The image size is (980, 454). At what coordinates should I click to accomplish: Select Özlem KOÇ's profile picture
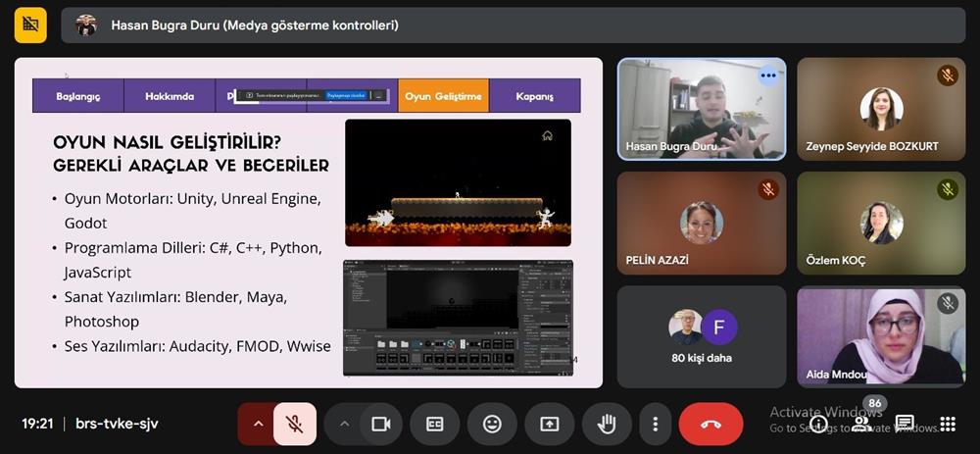point(881,223)
